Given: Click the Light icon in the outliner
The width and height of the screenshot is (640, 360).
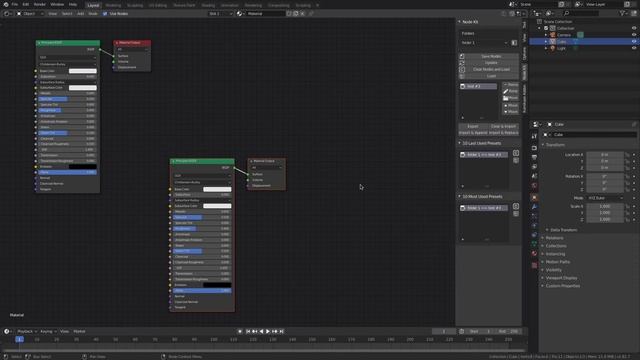Looking at the screenshot, I should [x=553, y=48].
